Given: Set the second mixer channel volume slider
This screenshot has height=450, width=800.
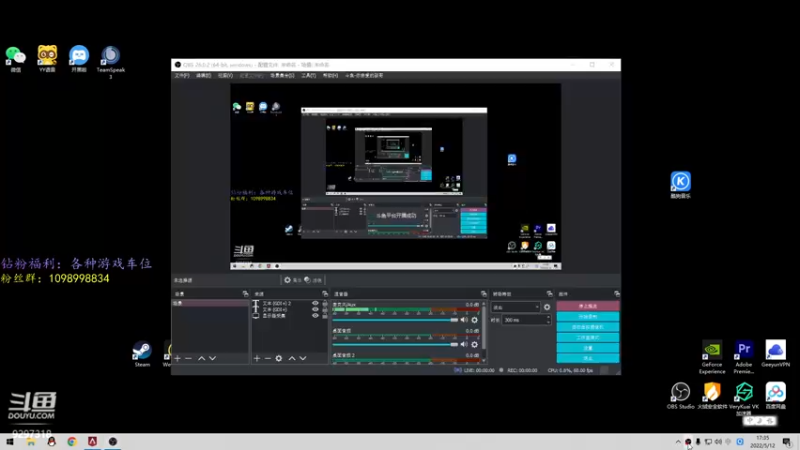Looking at the screenshot, I should [x=395, y=344].
